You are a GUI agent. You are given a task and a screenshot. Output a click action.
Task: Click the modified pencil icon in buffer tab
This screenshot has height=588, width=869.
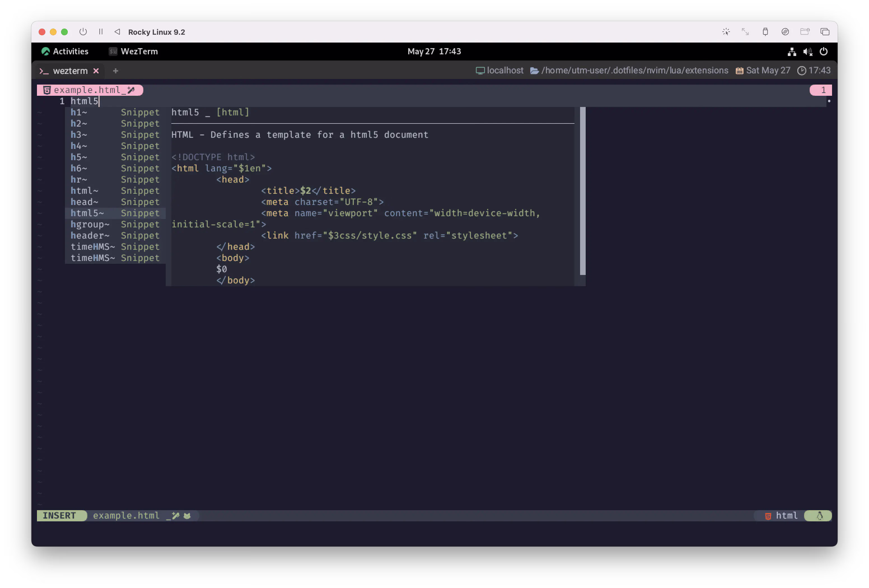point(131,90)
